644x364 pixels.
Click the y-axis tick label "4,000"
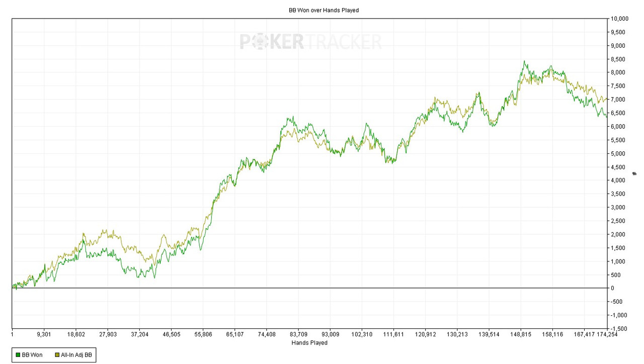pyautogui.click(x=618, y=180)
